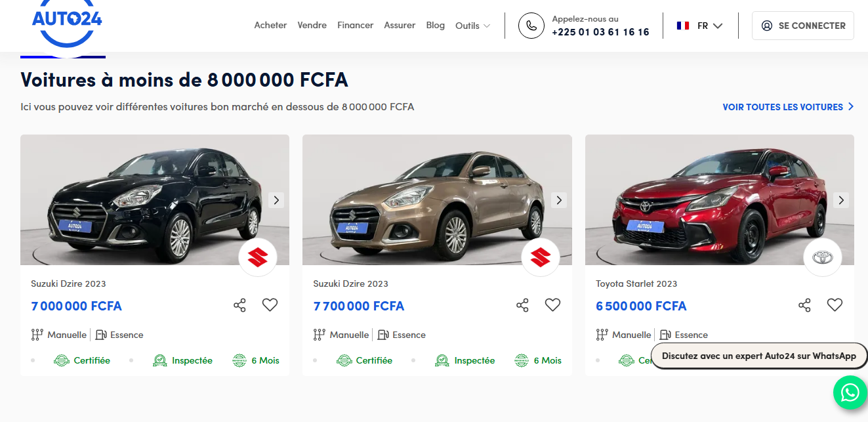This screenshot has height=422, width=868.
Task: Toggle favorite heart on Toyota Starlet
Action: pos(835,305)
